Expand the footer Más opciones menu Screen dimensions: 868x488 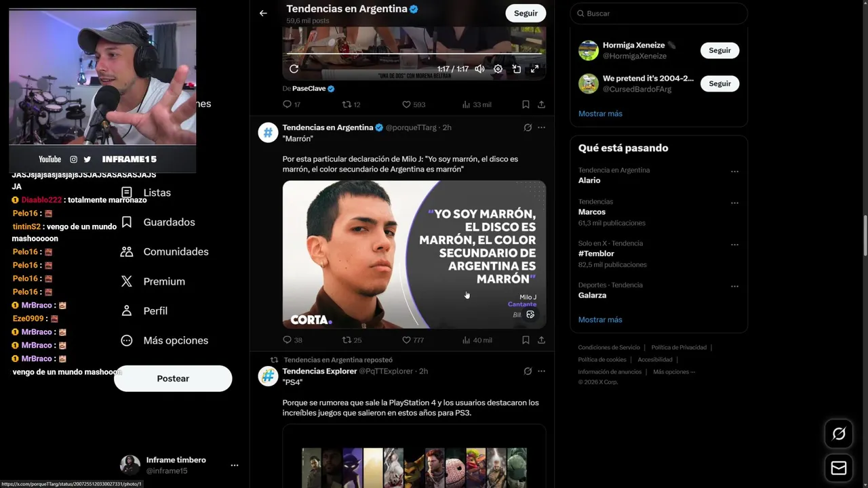pos(674,372)
